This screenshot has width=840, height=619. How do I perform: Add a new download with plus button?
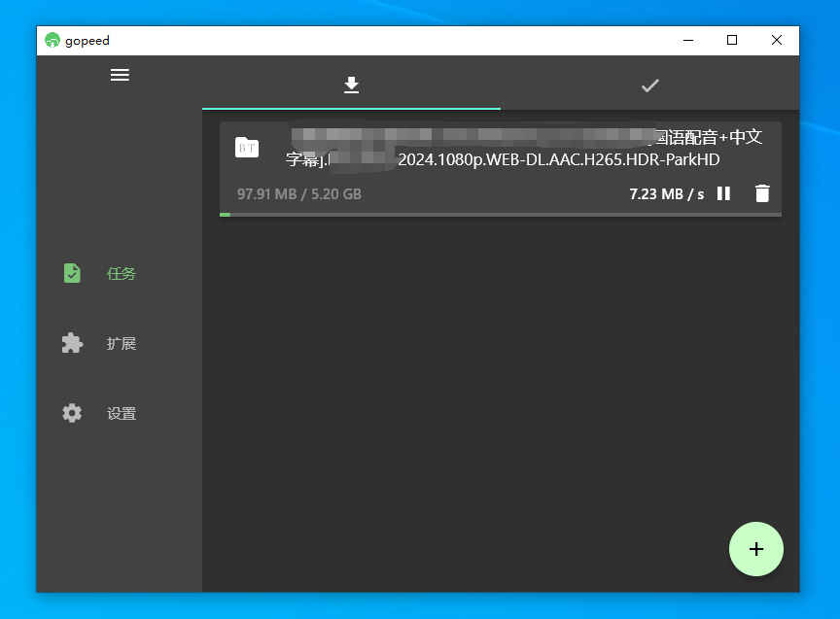point(755,549)
